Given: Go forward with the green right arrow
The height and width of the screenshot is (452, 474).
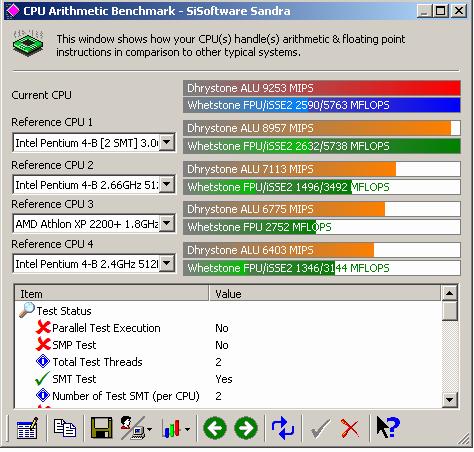Looking at the screenshot, I should [246, 428].
